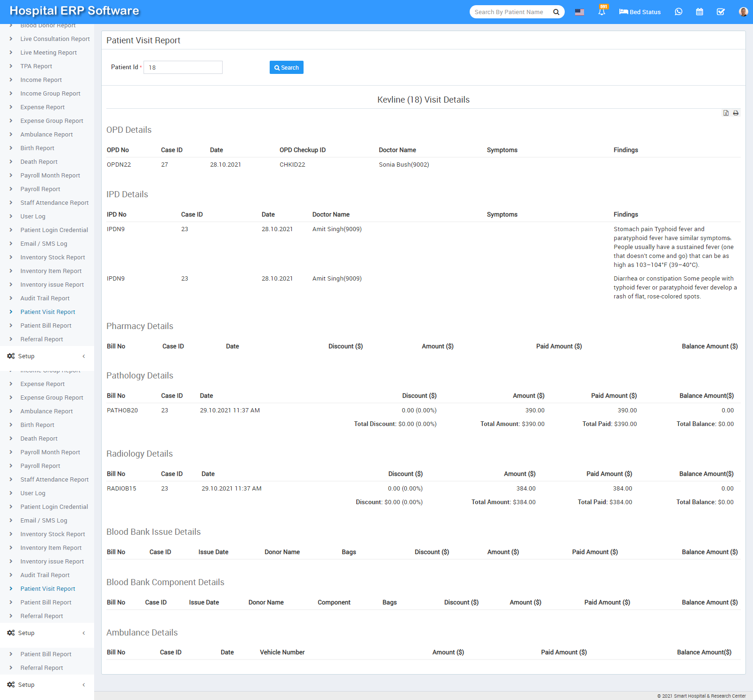
Task: Click the arrow next to Income Group Report
Action: click(11, 94)
